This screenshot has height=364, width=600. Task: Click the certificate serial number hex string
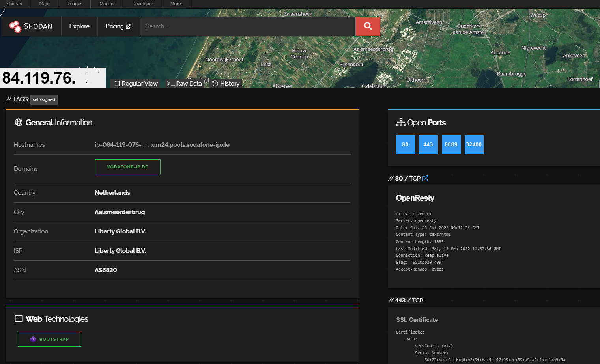(x=495, y=360)
